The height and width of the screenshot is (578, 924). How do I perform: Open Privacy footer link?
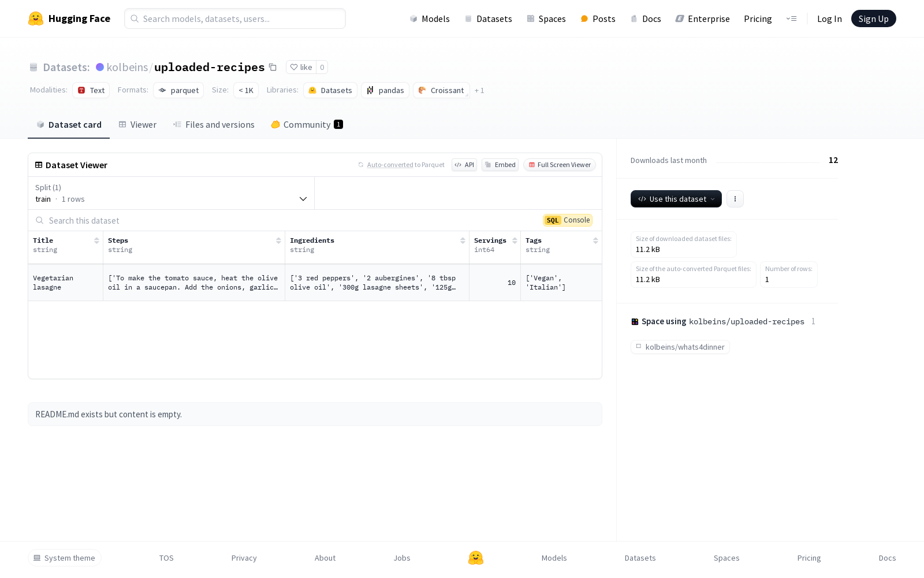coord(244,558)
